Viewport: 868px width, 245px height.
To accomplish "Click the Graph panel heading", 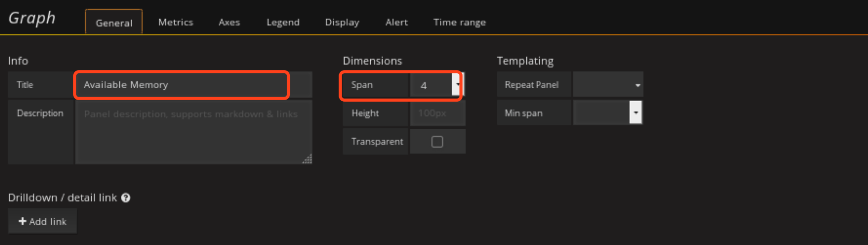I will click(32, 18).
